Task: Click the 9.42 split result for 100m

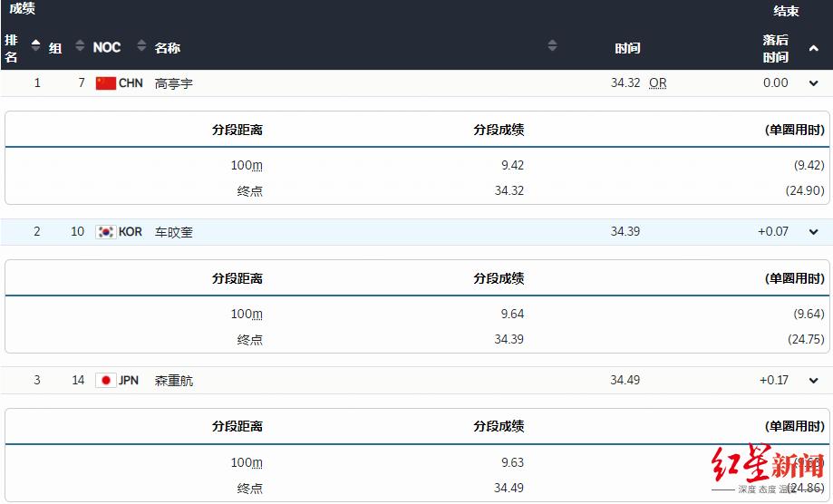Action: (x=513, y=165)
